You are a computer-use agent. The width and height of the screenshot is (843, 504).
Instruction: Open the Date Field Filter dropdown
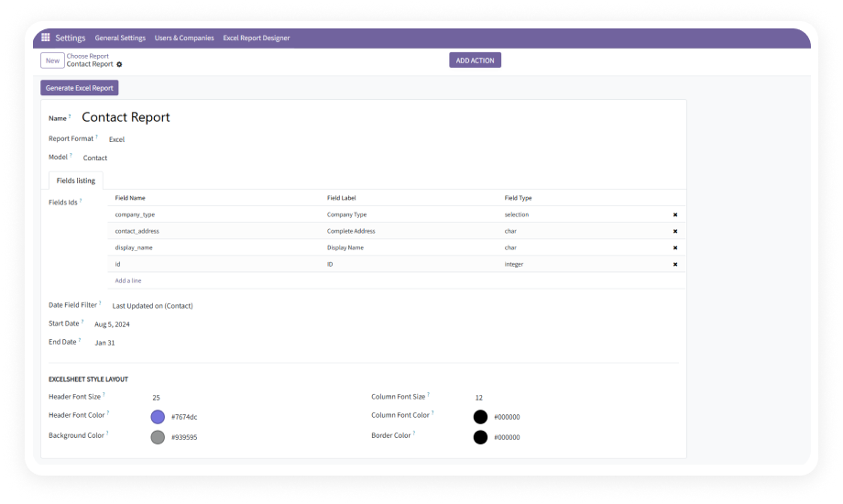coord(152,306)
